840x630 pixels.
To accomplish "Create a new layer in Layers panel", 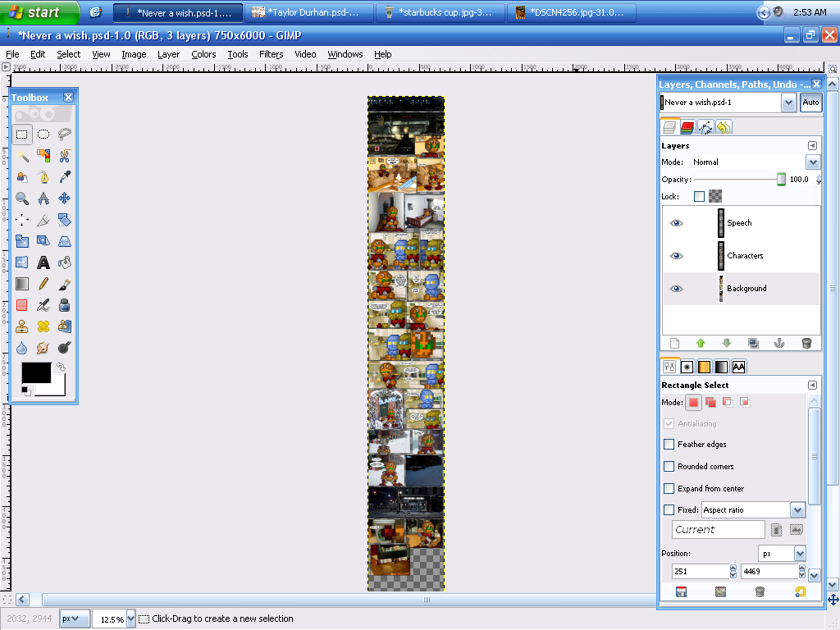I will 674,344.
